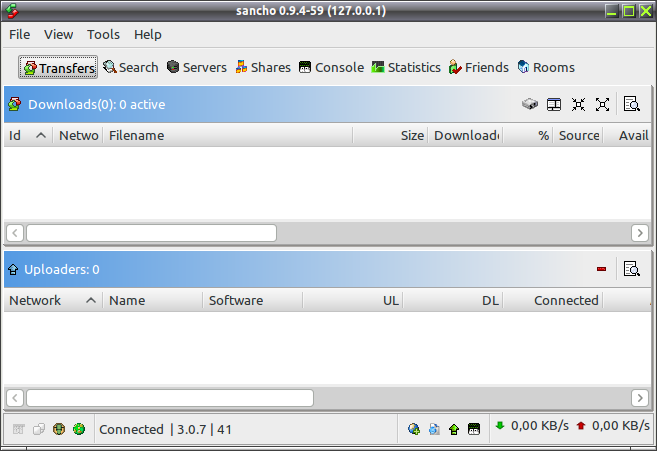The height and width of the screenshot is (451, 657).
Task: Open the Servers tab
Action: 197,67
